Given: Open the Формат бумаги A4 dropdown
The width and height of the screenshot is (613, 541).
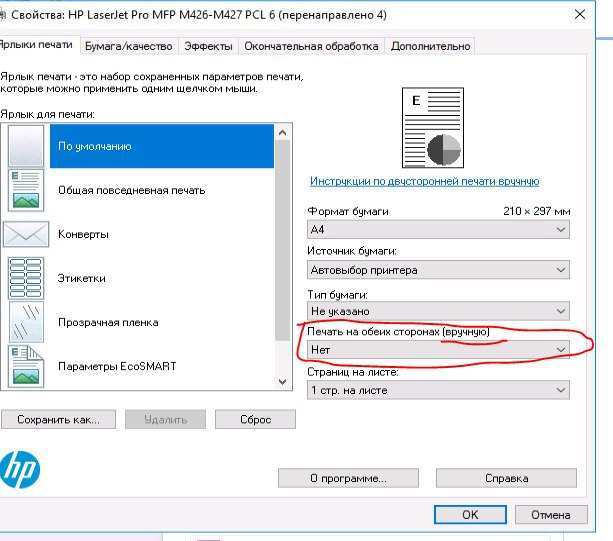Looking at the screenshot, I should click(438, 229).
